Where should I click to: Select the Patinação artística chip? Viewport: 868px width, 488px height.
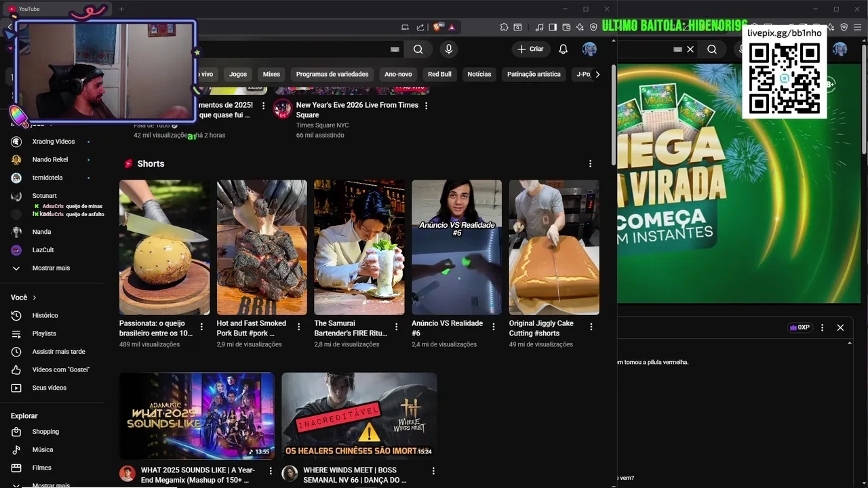534,75
